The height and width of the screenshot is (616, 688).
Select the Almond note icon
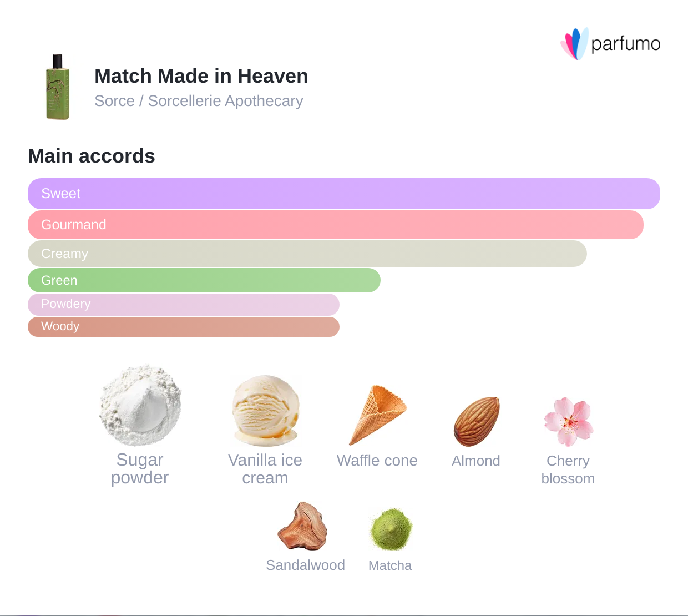coord(477,421)
